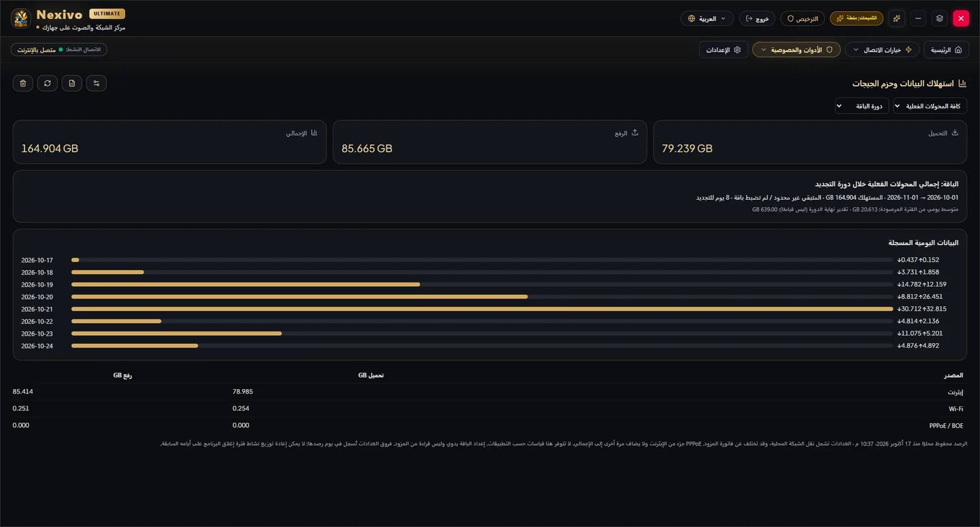
Task: Click the Nexivo app logo
Action: pos(21,18)
